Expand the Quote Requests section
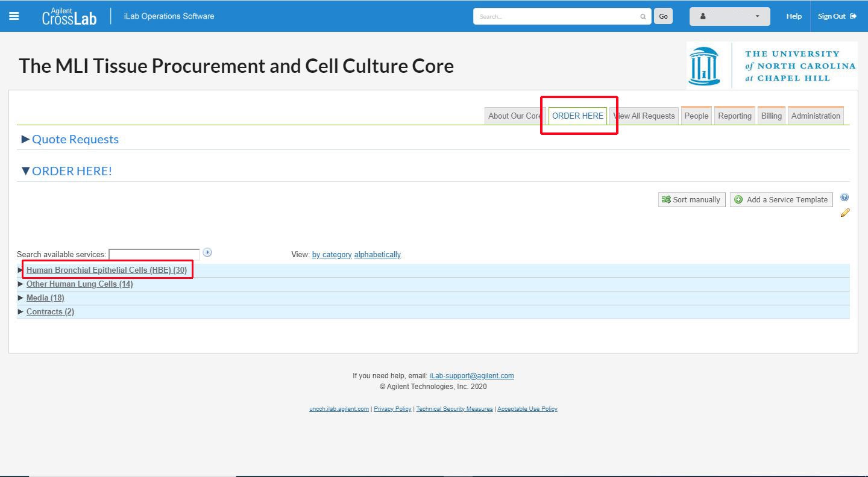The height and width of the screenshot is (477, 868). (75, 139)
